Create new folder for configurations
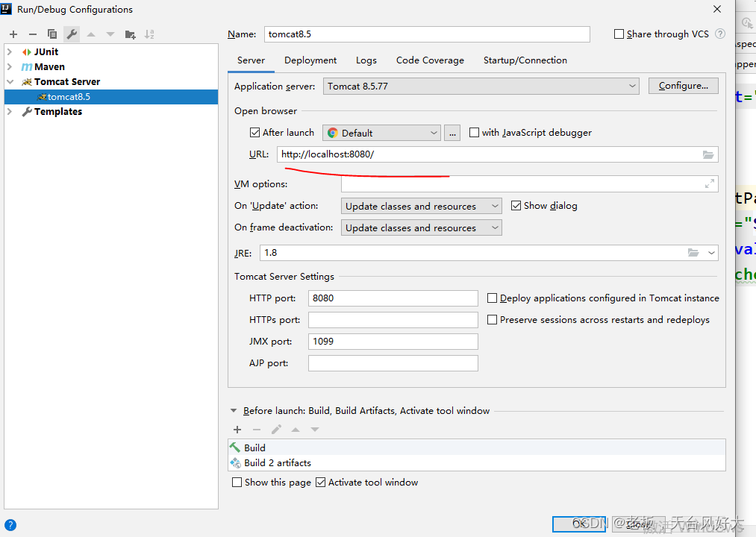The image size is (756, 537). point(130,34)
